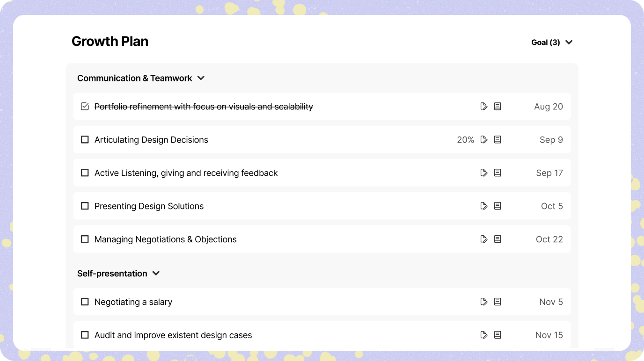644x361 pixels.
Task: Open book icon for Presenting Design Solutions
Action: pyautogui.click(x=498, y=206)
